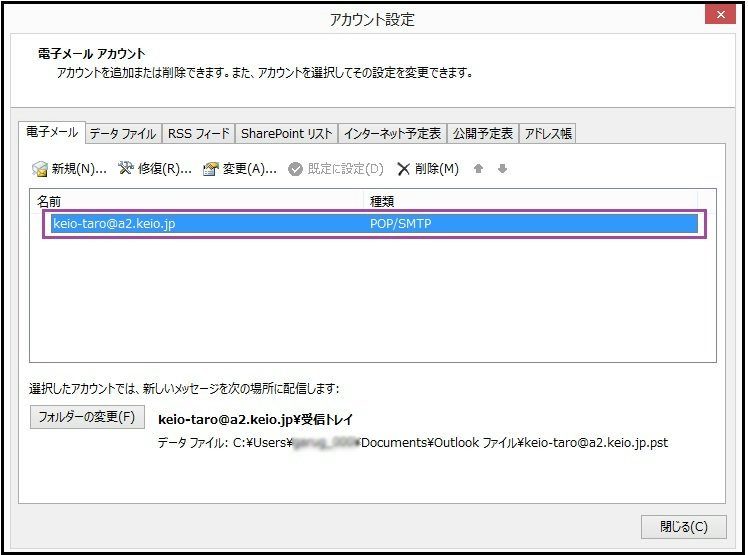Image resolution: width=748 pixels, height=555 pixels.
Task: Switch to the RSS フィード tab
Action: pyautogui.click(x=199, y=133)
